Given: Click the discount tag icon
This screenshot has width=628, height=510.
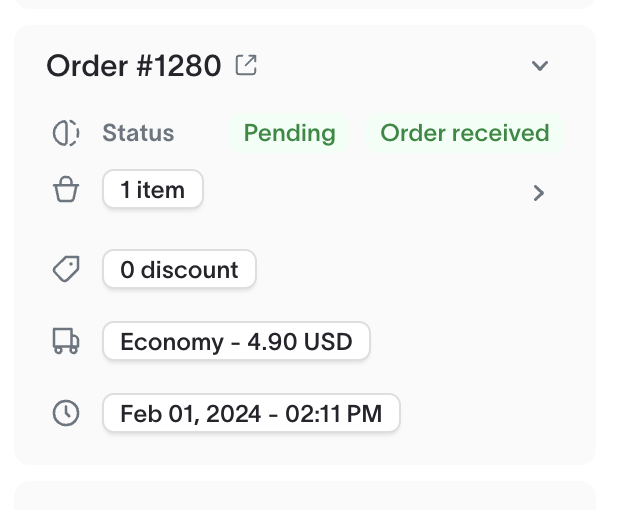Looking at the screenshot, I should tap(66, 269).
